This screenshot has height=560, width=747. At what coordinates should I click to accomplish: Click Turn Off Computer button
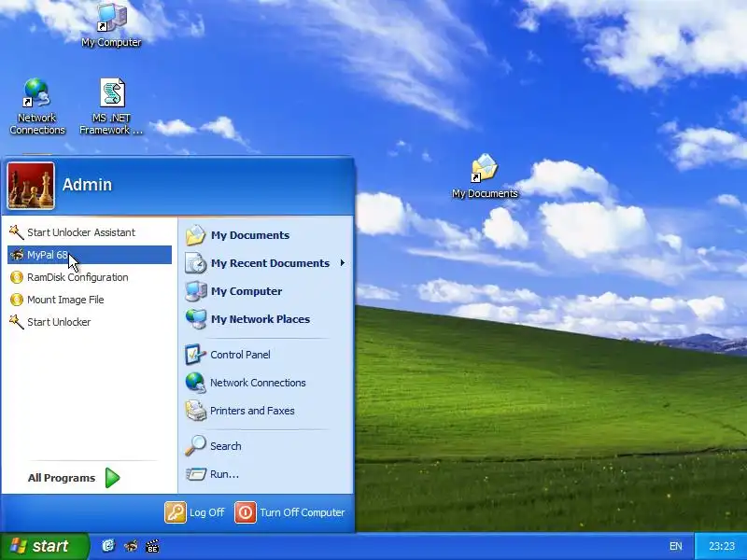tap(290, 512)
